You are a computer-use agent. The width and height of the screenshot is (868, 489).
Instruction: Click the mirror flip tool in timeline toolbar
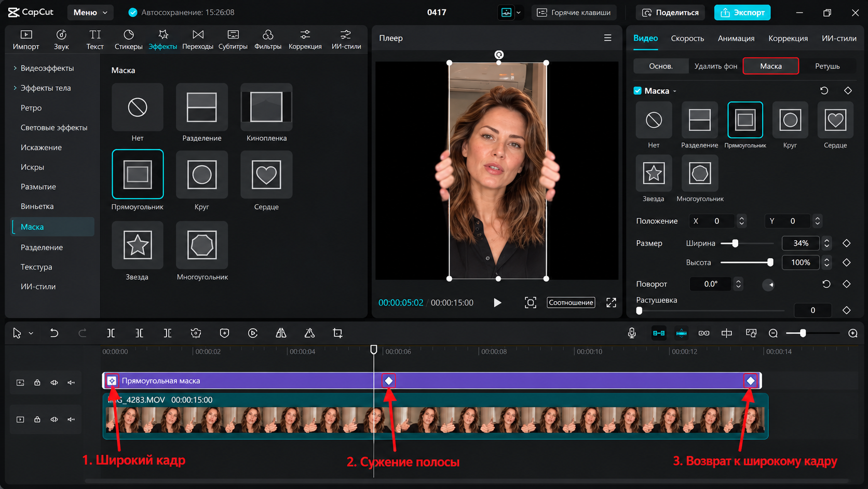(281, 333)
